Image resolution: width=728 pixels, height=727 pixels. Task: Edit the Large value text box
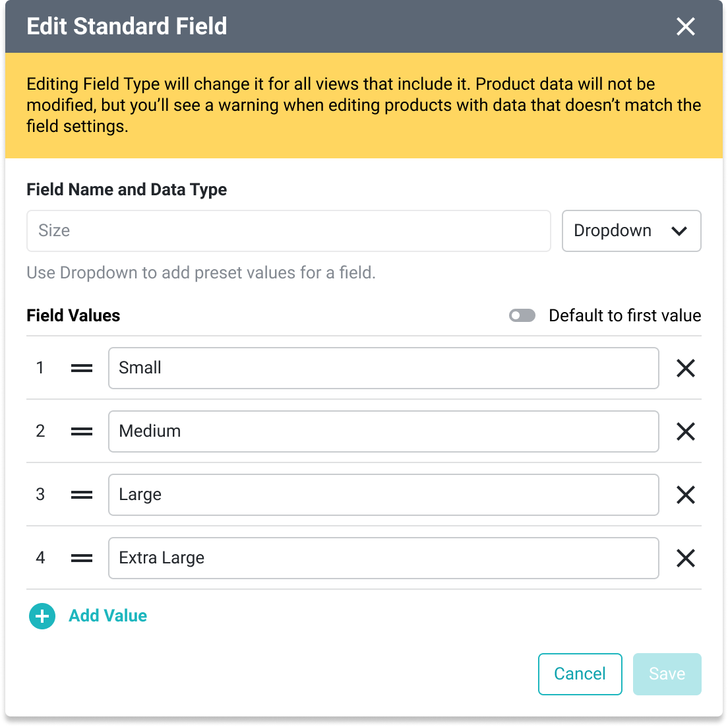click(383, 495)
